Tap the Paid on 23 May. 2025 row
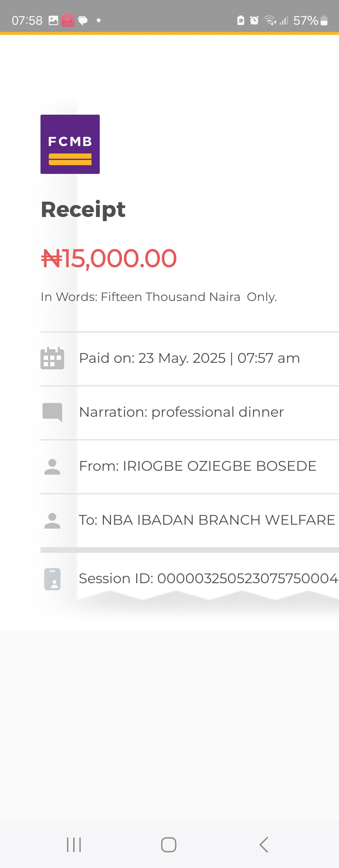Image resolution: width=339 pixels, height=868 pixels. click(190, 359)
